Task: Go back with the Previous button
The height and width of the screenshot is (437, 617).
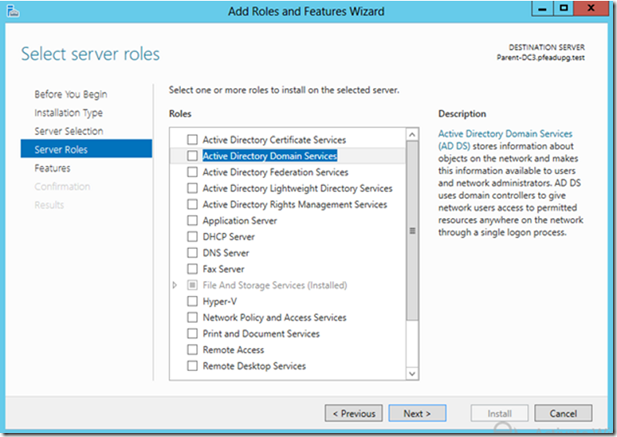Action: click(x=354, y=413)
